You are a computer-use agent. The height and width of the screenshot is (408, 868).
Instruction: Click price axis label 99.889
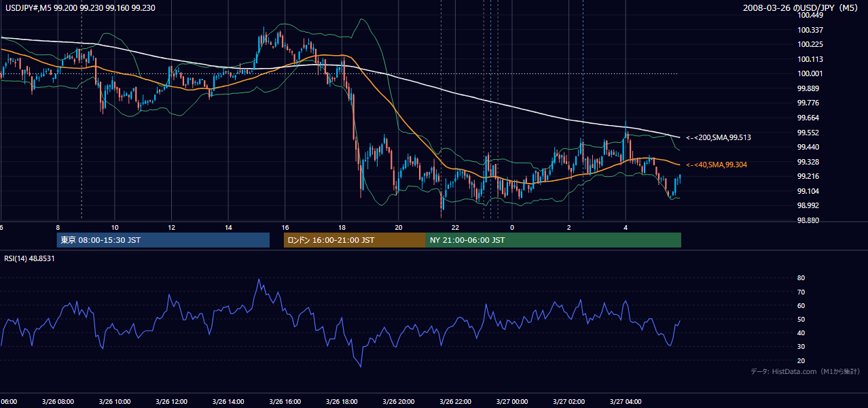click(809, 88)
